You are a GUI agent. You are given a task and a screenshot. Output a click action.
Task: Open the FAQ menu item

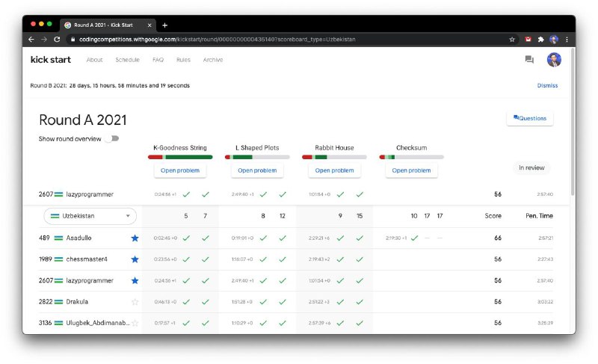[x=158, y=60]
